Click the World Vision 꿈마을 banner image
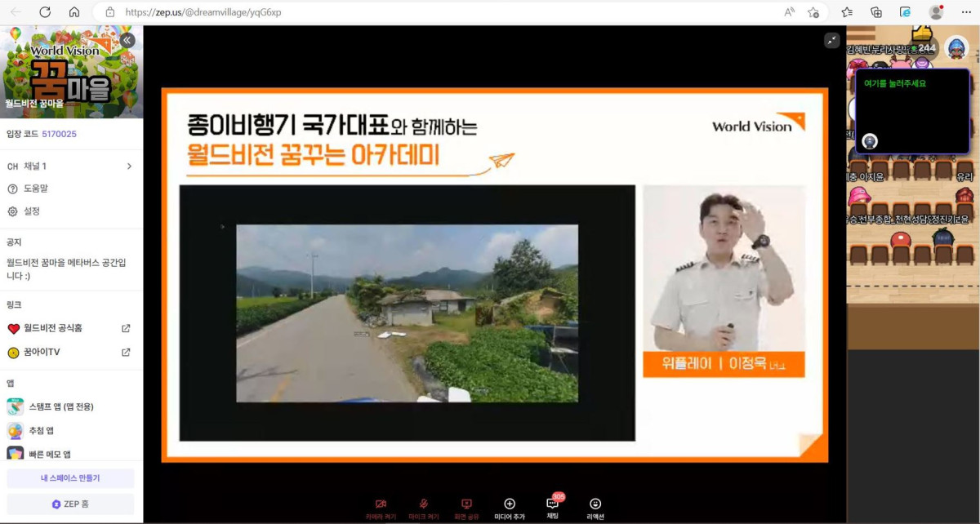980x524 pixels. (71, 72)
